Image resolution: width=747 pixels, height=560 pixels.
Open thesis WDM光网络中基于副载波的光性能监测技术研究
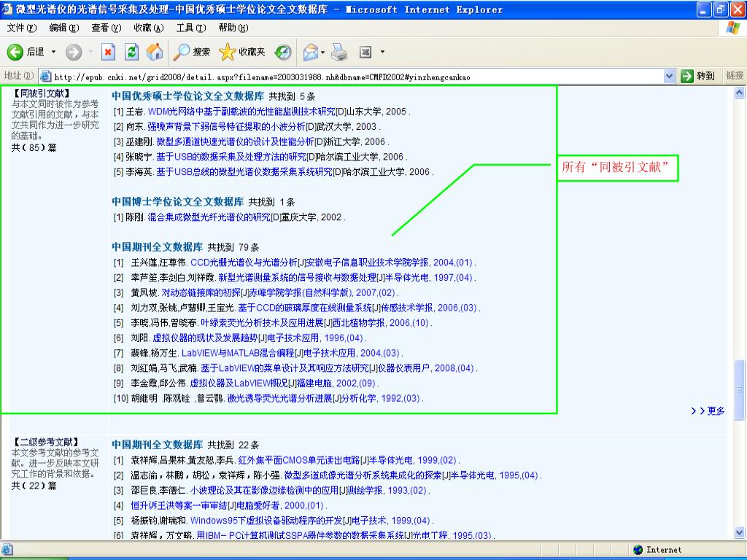(241, 112)
